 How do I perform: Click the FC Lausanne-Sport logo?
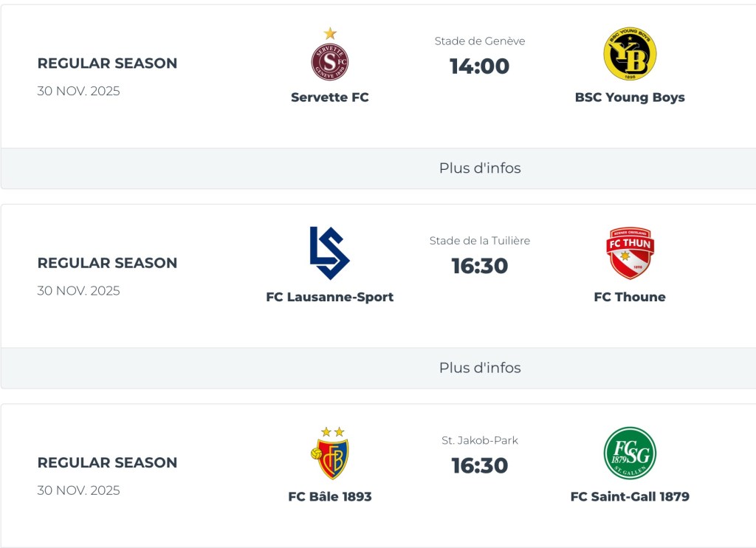(x=329, y=253)
